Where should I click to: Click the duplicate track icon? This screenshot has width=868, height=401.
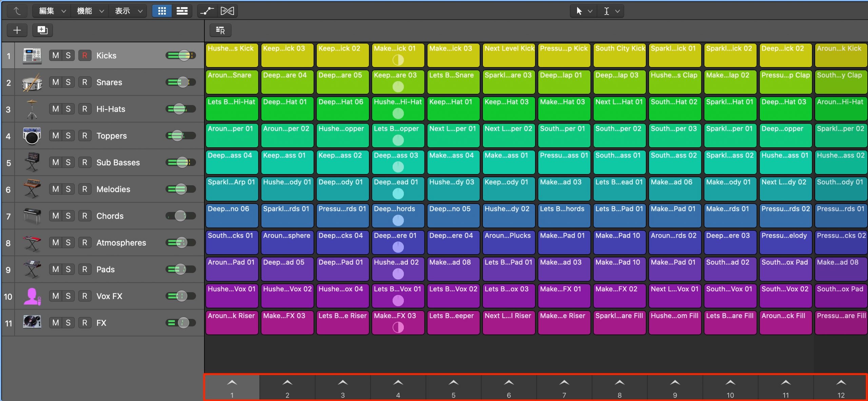pyautogui.click(x=42, y=30)
